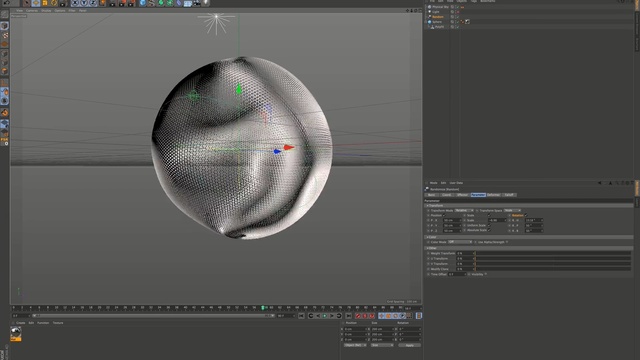640x360 pixels.
Task: Select the Move tool in top toolbar
Action: tap(36, 3)
